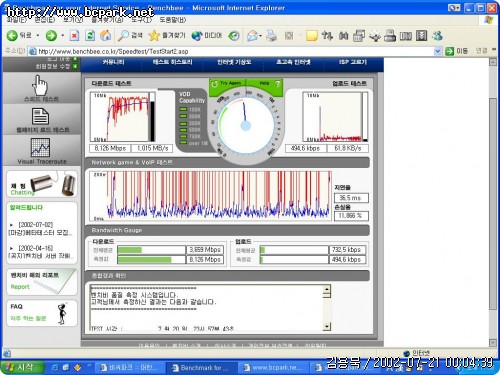The width and height of the screenshot is (500, 375).
Task: Click the results text box scroll-up arrow
Action: tap(327, 289)
